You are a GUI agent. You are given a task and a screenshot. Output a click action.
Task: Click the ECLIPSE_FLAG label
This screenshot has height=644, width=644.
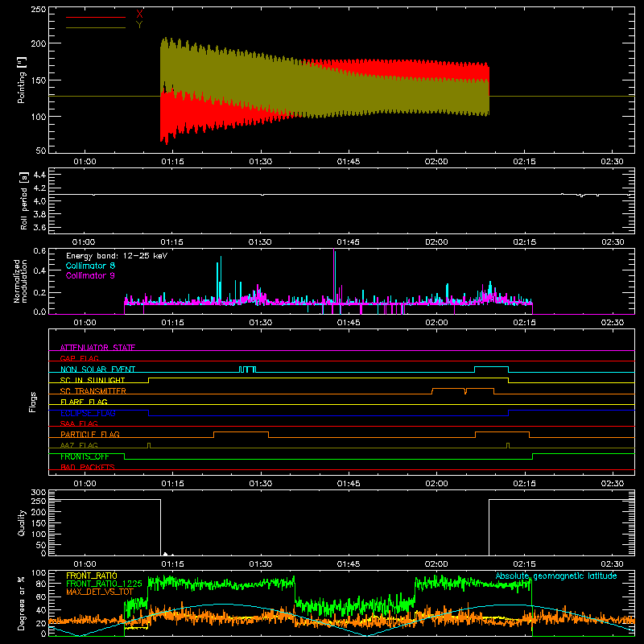[x=88, y=413]
